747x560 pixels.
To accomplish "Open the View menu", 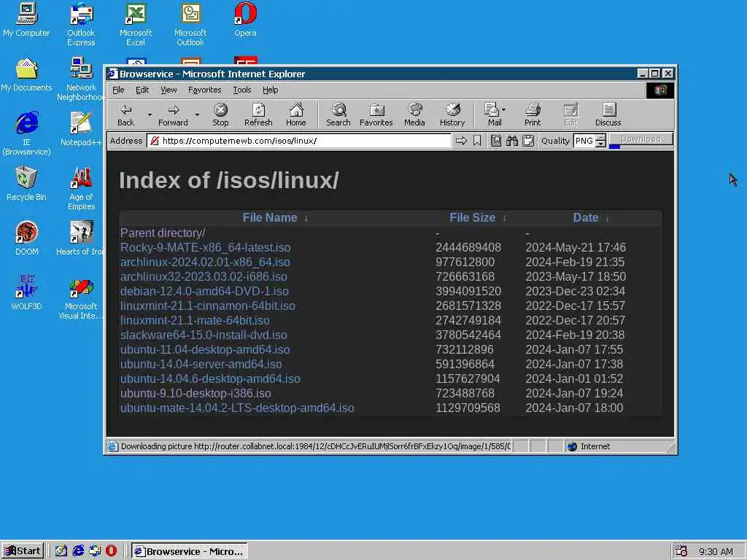I will [169, 90].
